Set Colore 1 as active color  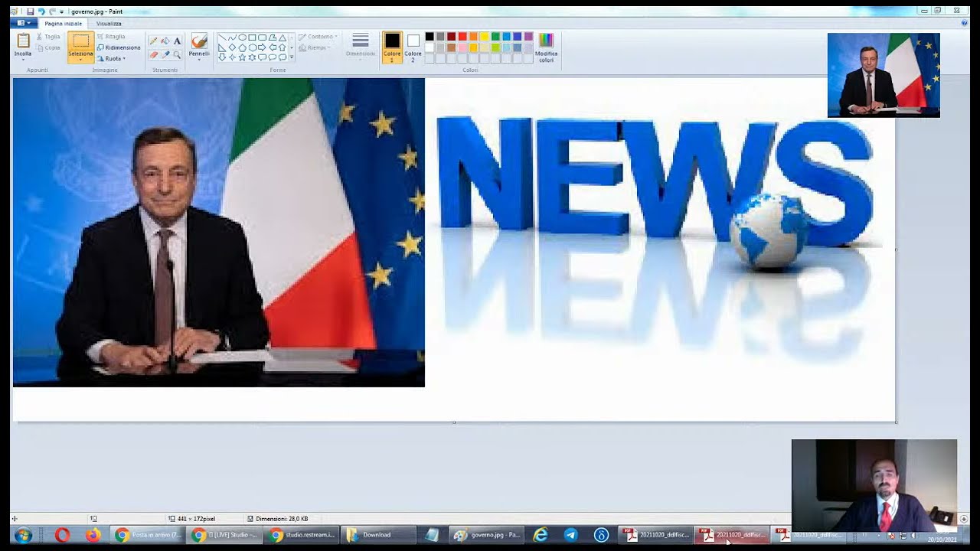pos(392,47)
